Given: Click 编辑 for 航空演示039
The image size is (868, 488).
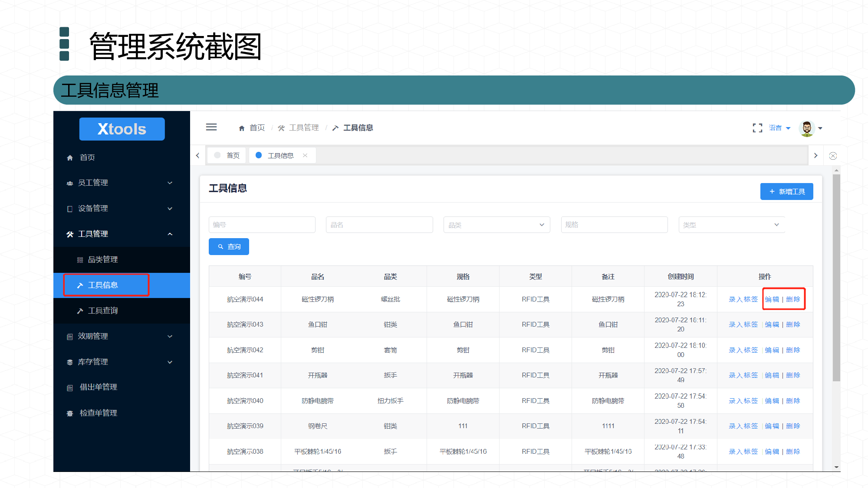Looking at the screenshot, I should tap(772, 426).
